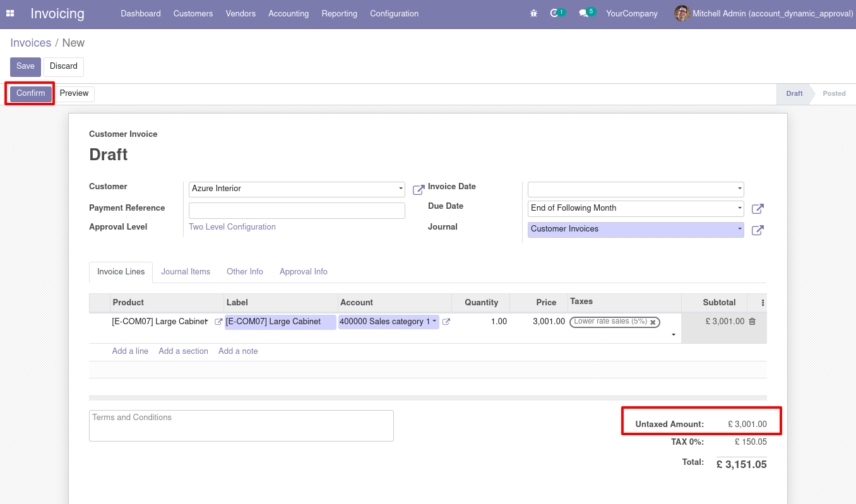
Task: Open the activities clock icon
Action: tap(554, 13)
